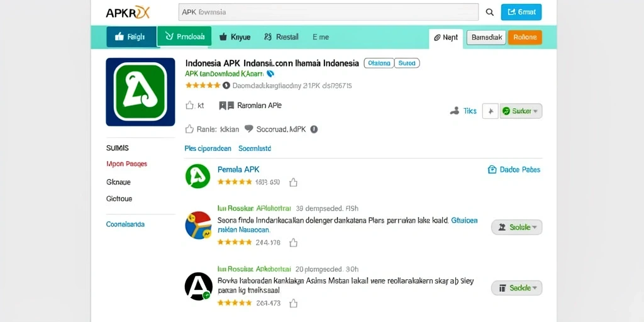Open the Coomeisanda sidebar link

(x=125, y=225)
